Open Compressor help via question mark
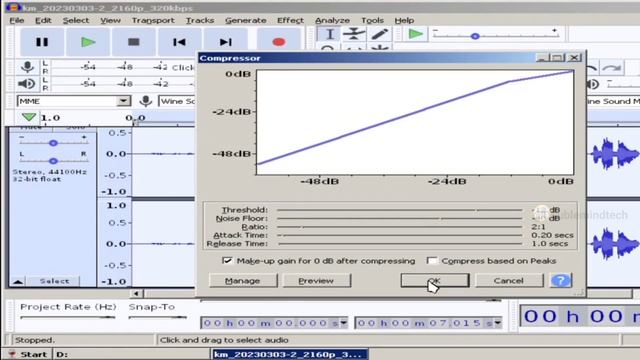 [561, 280]
